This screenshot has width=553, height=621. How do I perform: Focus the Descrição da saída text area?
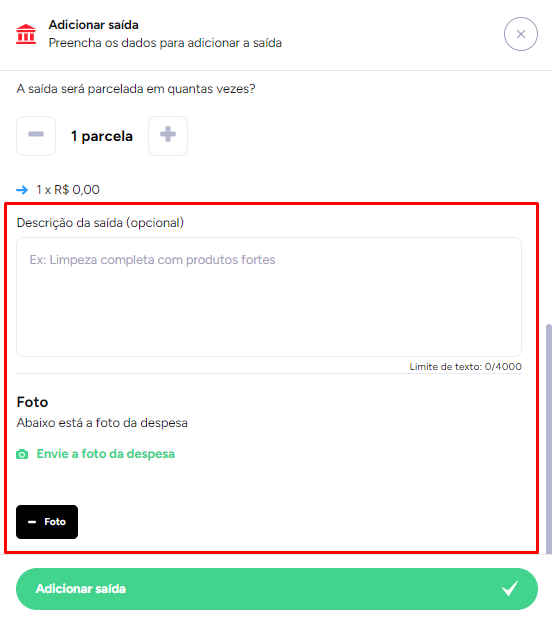(x=269, y=297)
